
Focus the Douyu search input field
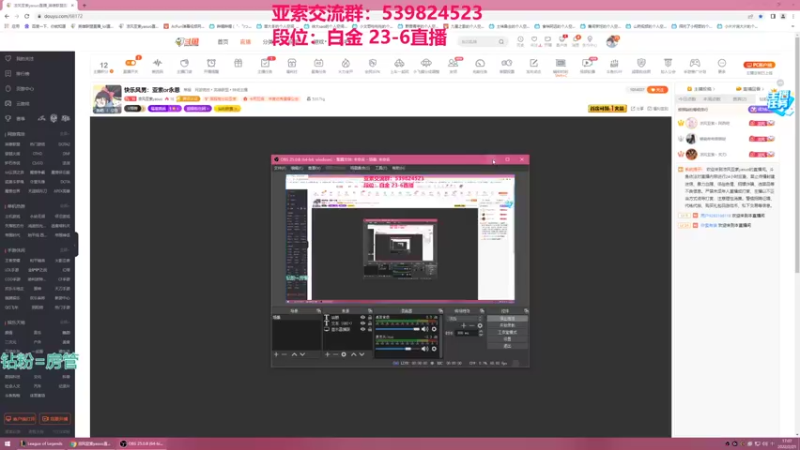(478, 42)
